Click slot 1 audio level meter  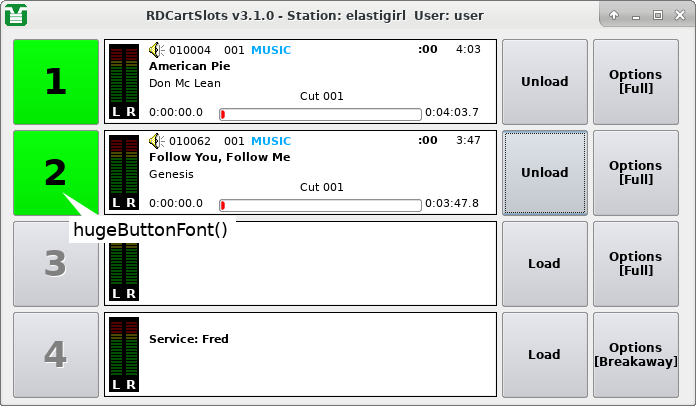pyautogui.click(x=124, y=81)
